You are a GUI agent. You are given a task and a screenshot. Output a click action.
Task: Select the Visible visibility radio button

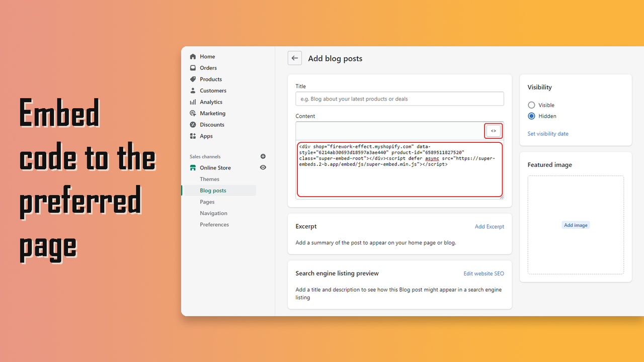531,105
